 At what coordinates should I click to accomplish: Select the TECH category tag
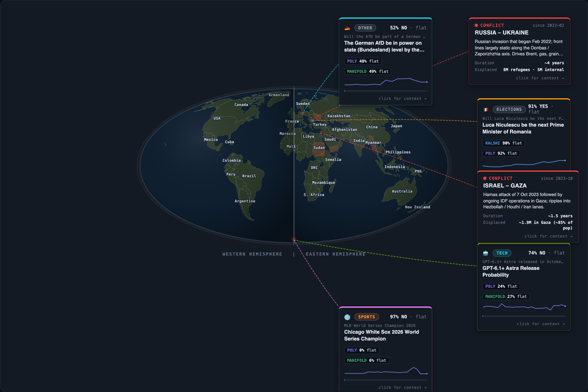click(502, 253)
